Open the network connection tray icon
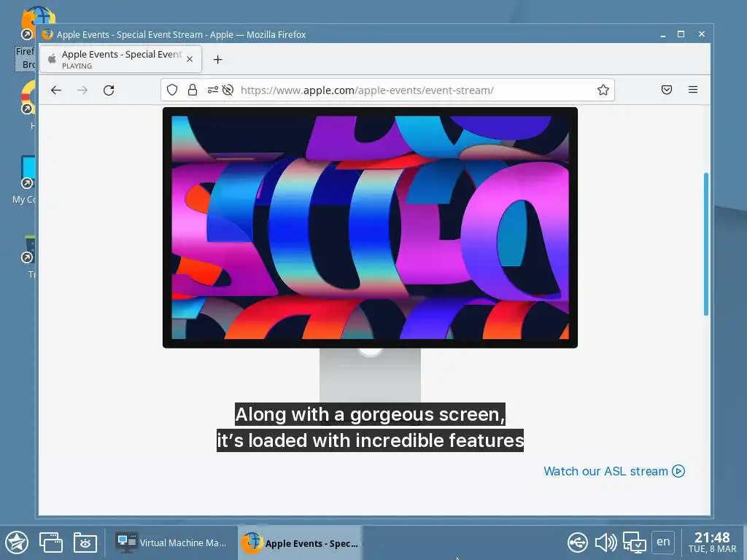747x560 pixels. click(635, 542)
